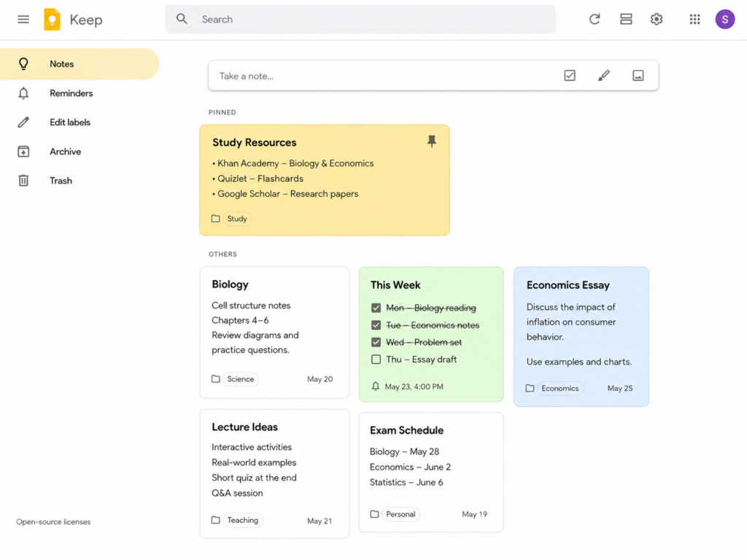Refresh notes with the reload icon
This screenshot has width=747, height=560.
click(594, 19)
